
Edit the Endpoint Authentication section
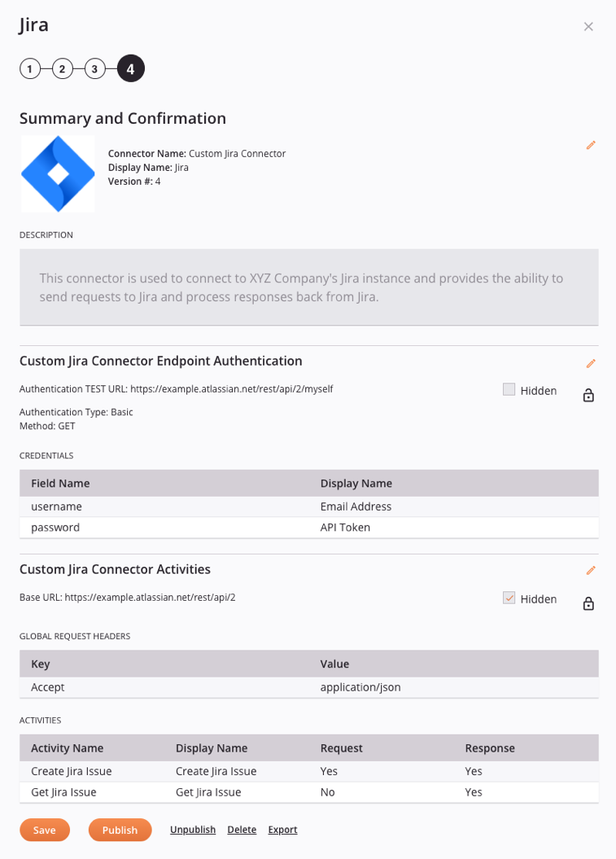591,363
